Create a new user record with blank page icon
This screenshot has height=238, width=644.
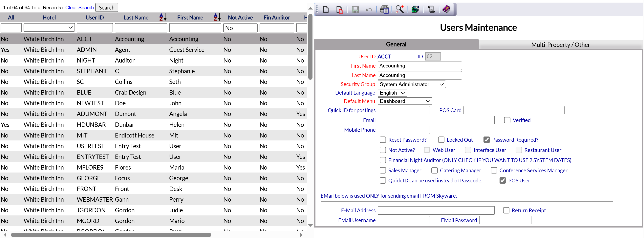[x=326, y=9]
